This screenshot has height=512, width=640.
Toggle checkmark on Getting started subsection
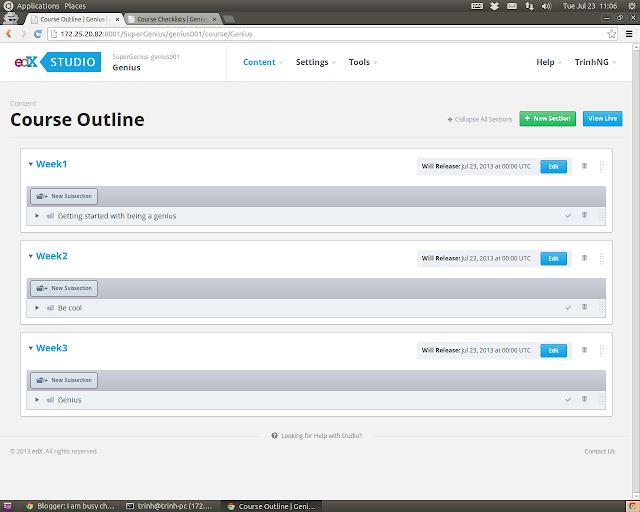[568, 216]
